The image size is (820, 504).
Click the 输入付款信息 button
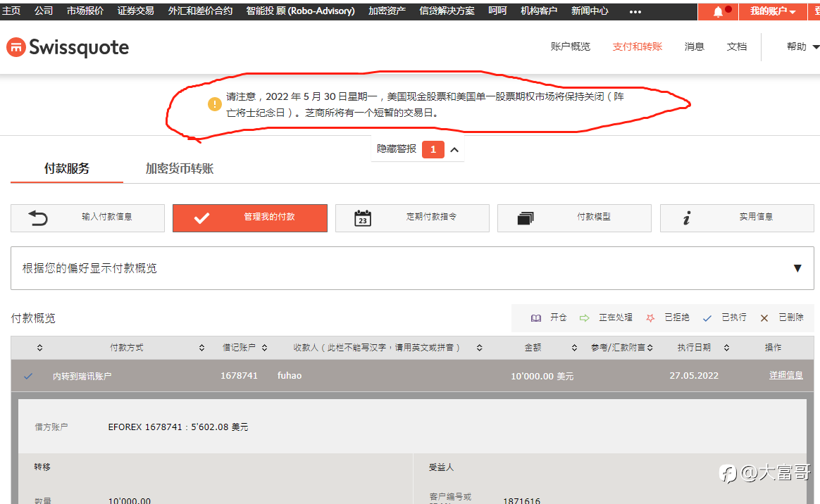(x=88, y=218)
